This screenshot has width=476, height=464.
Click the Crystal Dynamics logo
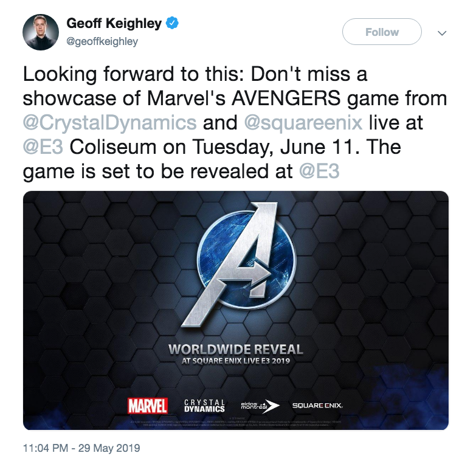tap(204, 406)
